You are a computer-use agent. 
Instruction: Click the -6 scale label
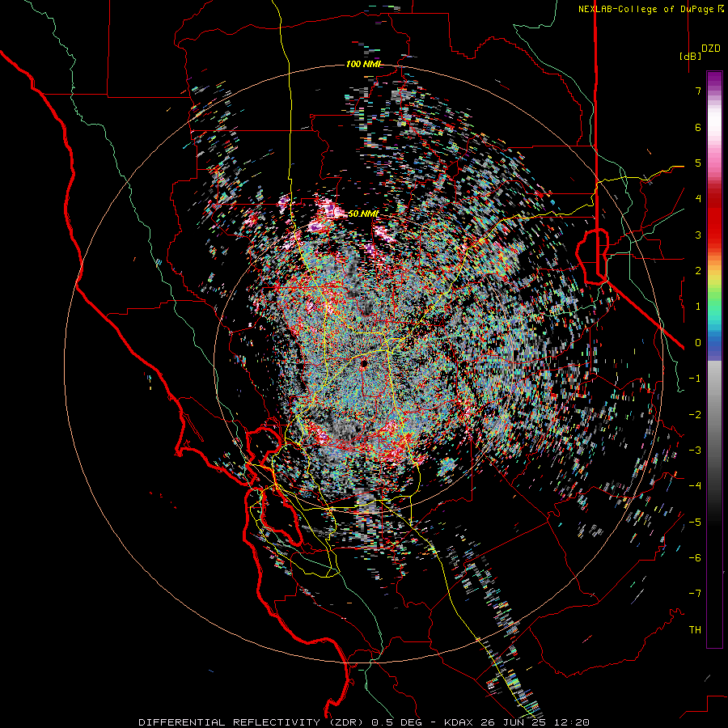click(695, 557)
